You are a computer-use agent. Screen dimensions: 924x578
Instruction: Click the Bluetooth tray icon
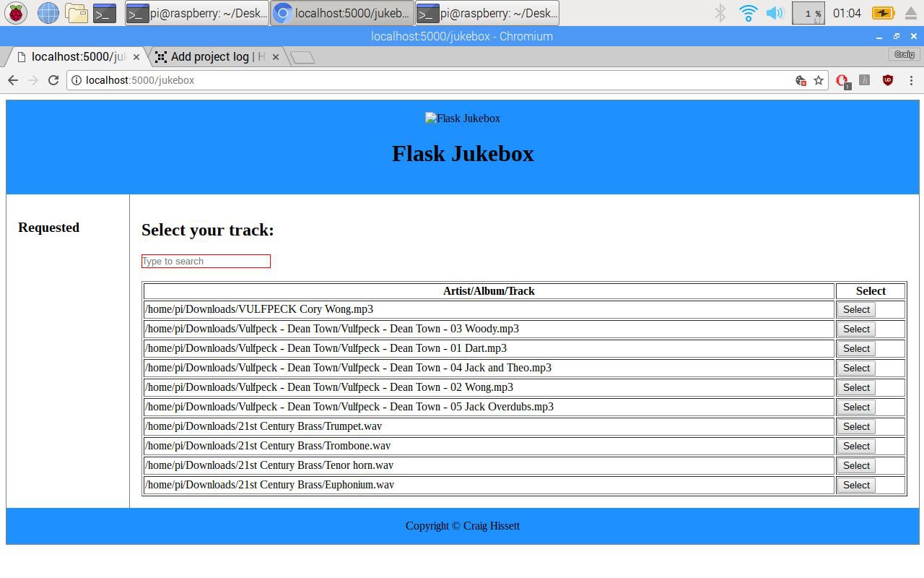pos(720,13)
